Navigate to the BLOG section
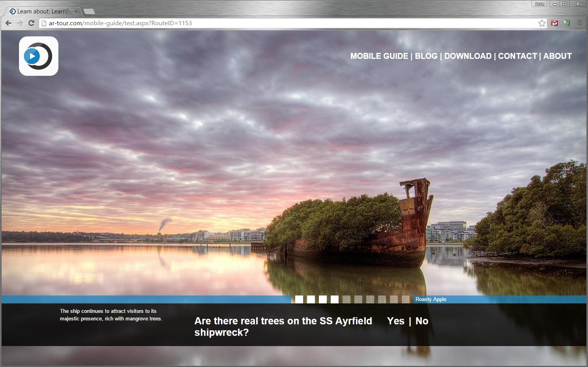Screen dimensions: 588x367 coord(426,56)
